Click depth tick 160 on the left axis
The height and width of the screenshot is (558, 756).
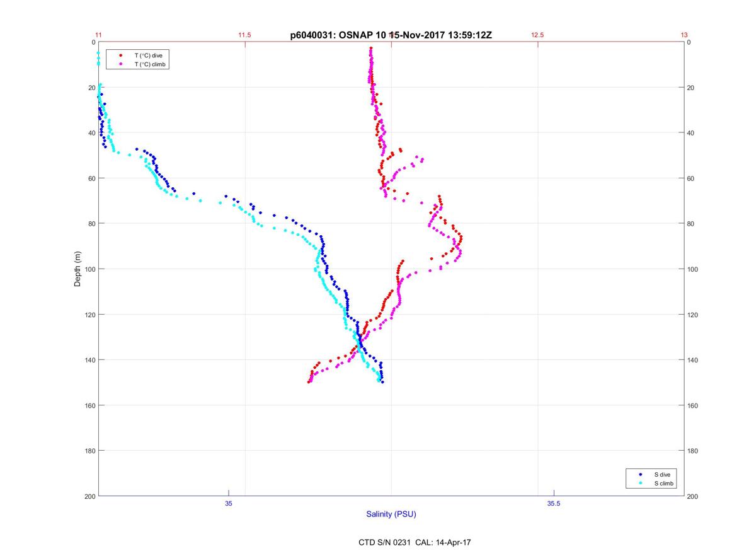coord(89,405)
